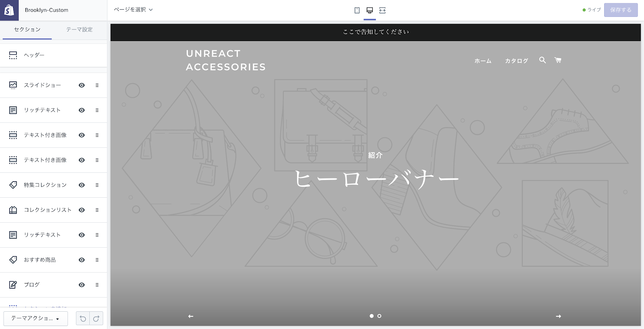
Task: Click the undo arrow button
Action: [83, 319]
